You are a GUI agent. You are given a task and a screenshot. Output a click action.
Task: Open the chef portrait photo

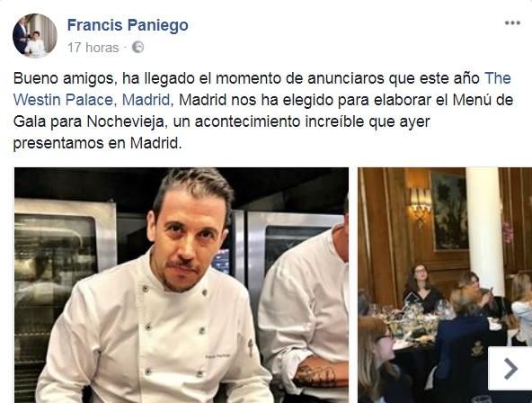(182, 285)
